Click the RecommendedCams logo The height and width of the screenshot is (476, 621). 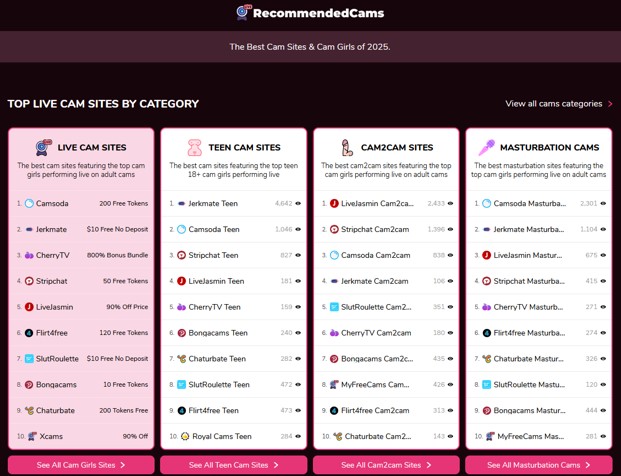point(310,13)
